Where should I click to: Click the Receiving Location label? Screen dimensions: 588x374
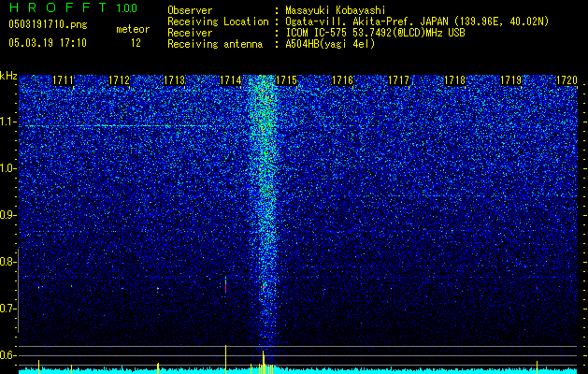[218, 22]
